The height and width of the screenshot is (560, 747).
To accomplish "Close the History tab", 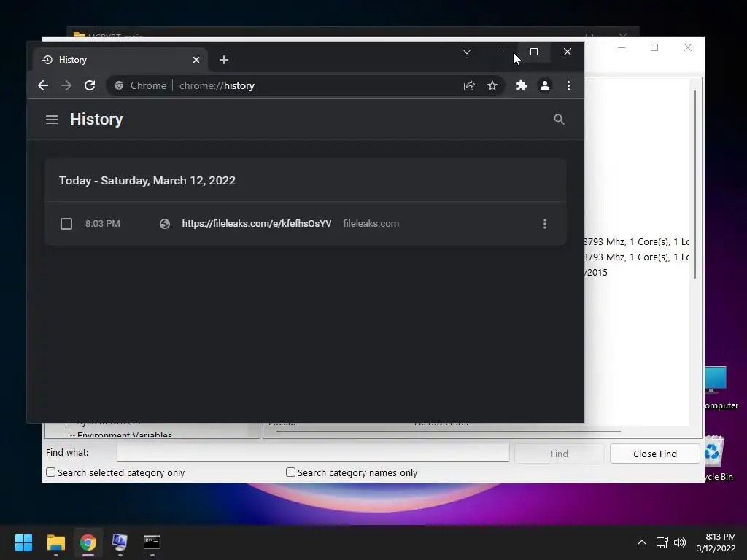I will [x=196, y=60].
